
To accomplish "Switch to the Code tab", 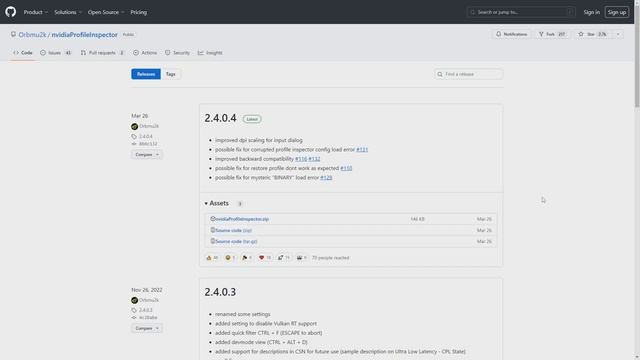I will pyautogui.click(x=23, y=53).
